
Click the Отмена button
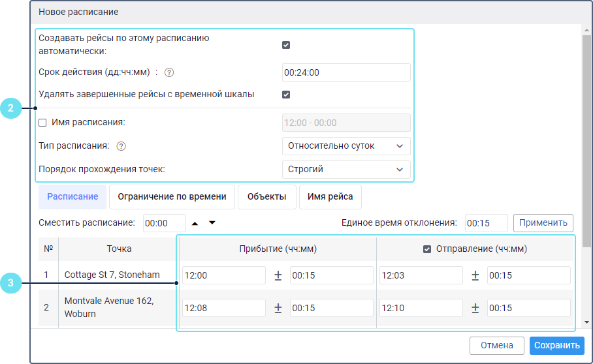click(497, 346)
